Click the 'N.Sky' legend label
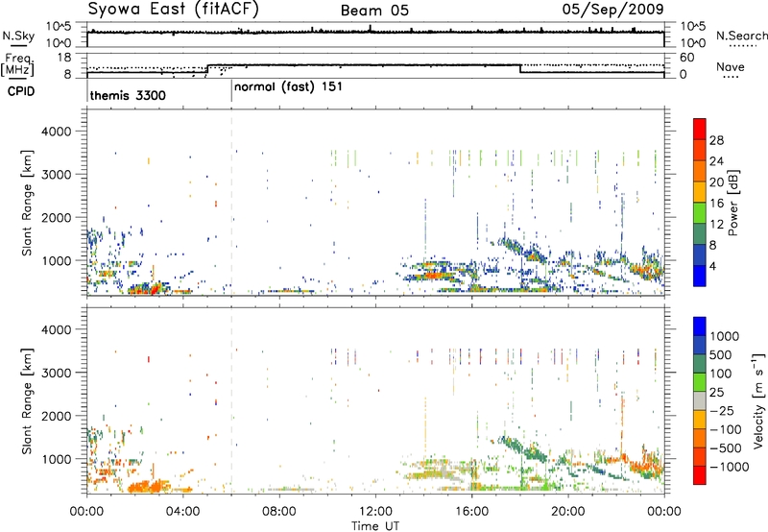768x532 pixels. click(18, 36)
